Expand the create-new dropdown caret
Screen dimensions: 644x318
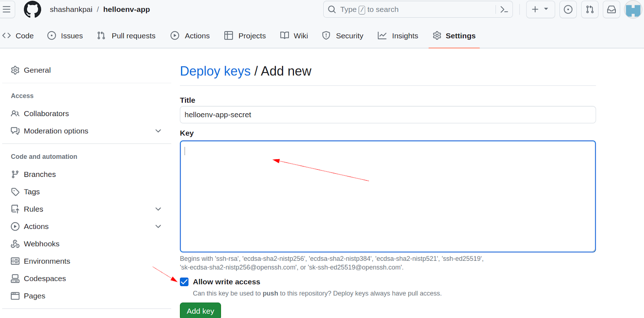coord(546,9)
